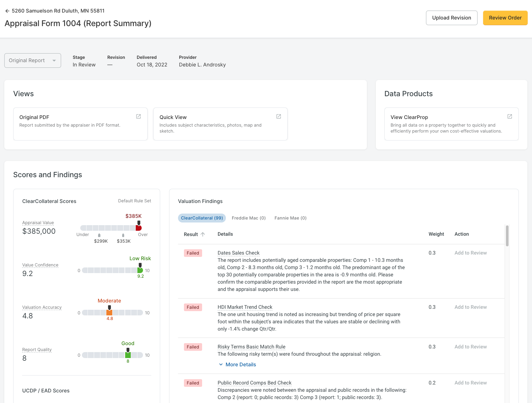Screen dimensions: 532x403
Task: Switch to the Fannie Mae (0) tab
Action: (290, 218)
